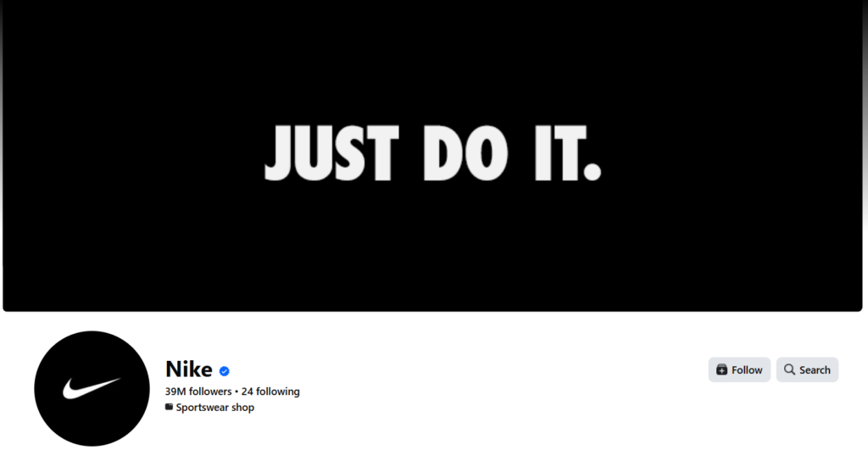The image size is (868, 461).
Task: Click the magnifying glass search icon
Action: coord(789,369)
